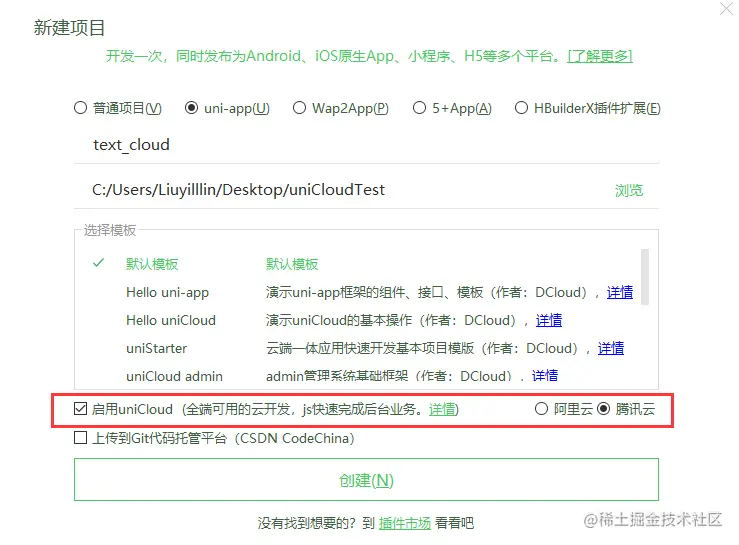Enable 上传到Git代码托管平台 checkbox
This screenshot has height=545, width=739.
pyautogui.click(x=81, y=438)
